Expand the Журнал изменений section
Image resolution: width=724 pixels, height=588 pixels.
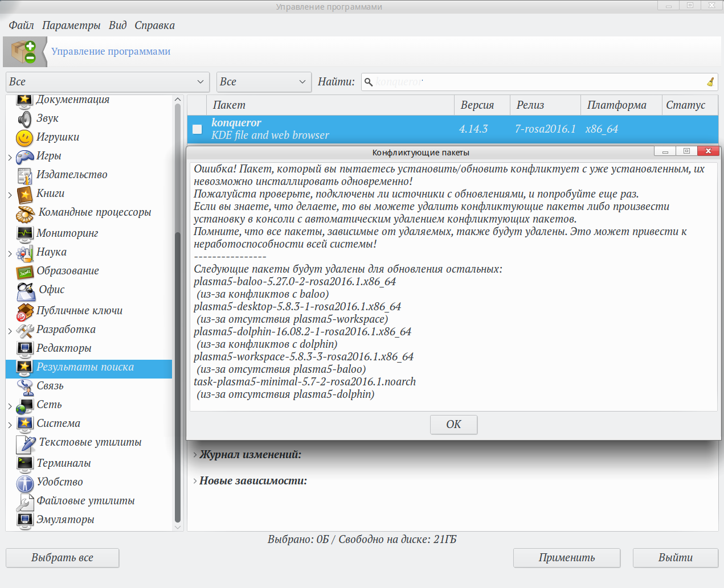tap(195, 455)
